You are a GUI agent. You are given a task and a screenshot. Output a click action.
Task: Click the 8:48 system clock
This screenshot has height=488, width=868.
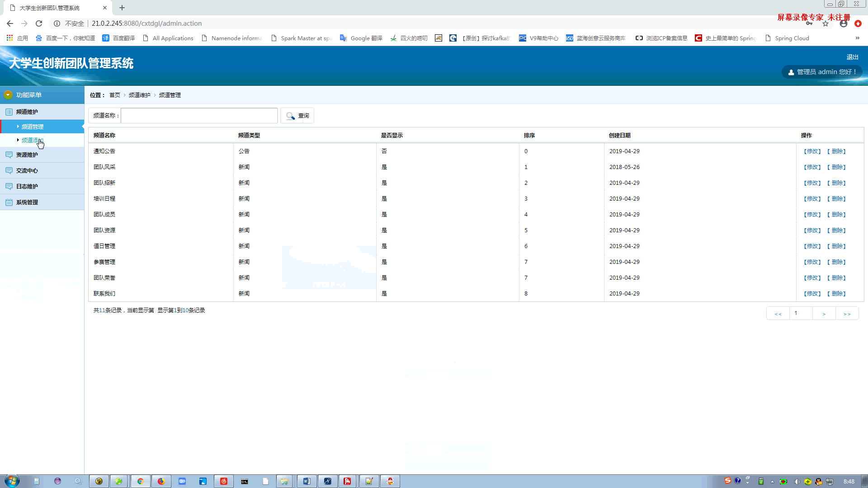pos(849,482)
